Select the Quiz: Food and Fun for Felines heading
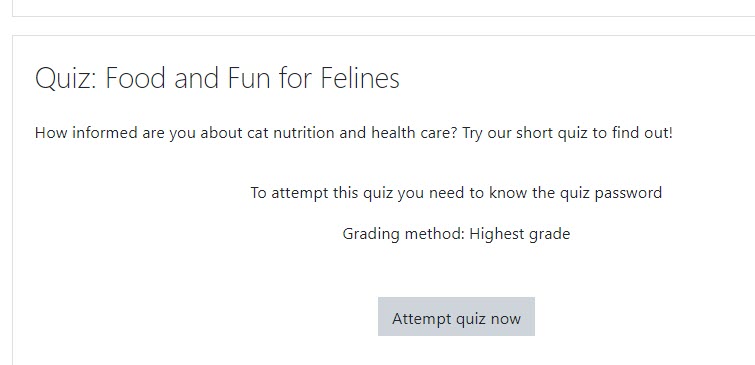The image size is (755, 365). tap(217, 78)
